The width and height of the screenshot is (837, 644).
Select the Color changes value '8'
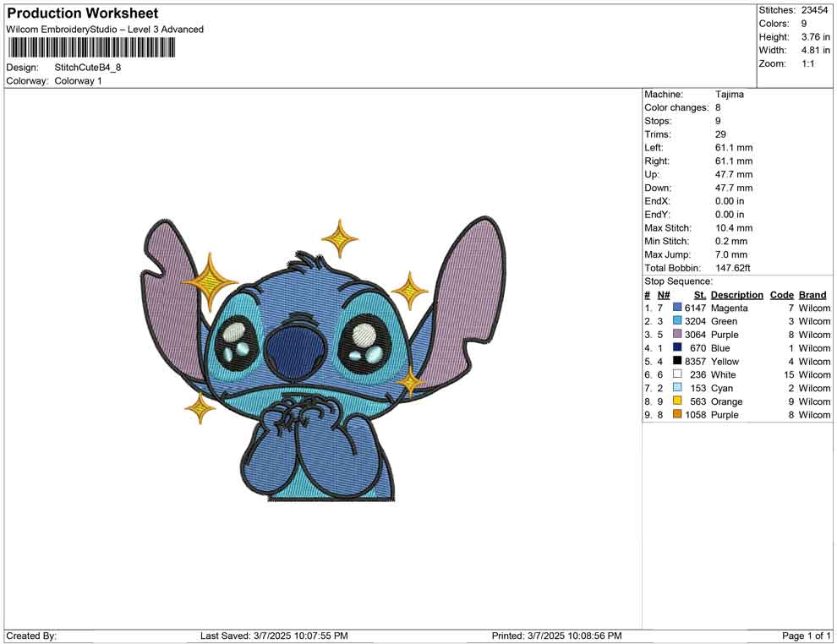pyautogui.click(x=718, y=108)
